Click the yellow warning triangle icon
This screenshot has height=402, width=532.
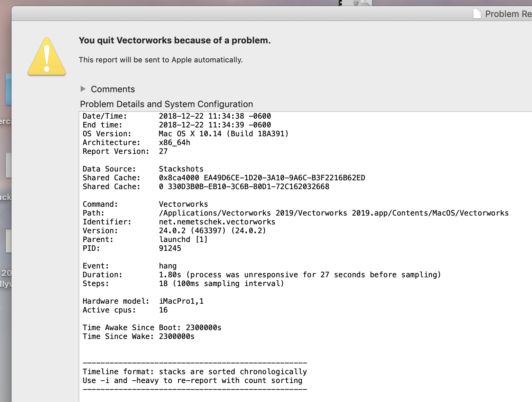[x=47, y=57]
